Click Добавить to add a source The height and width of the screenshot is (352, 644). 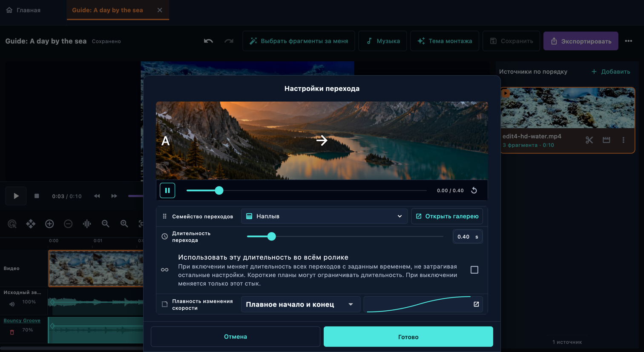(x=611, y=72)
